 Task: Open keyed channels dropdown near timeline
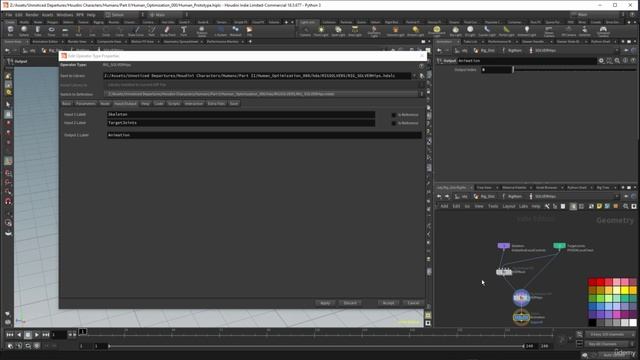[x=611, y=335]
